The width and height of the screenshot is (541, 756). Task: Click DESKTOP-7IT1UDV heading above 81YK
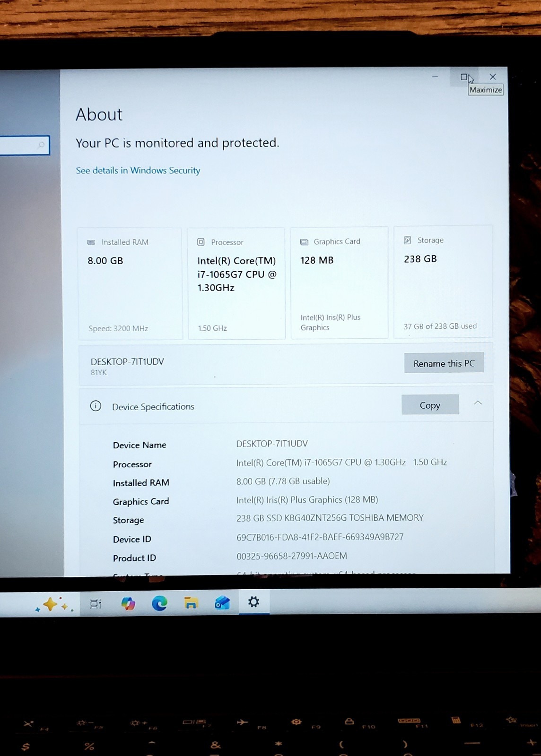[x=127, y=361]
